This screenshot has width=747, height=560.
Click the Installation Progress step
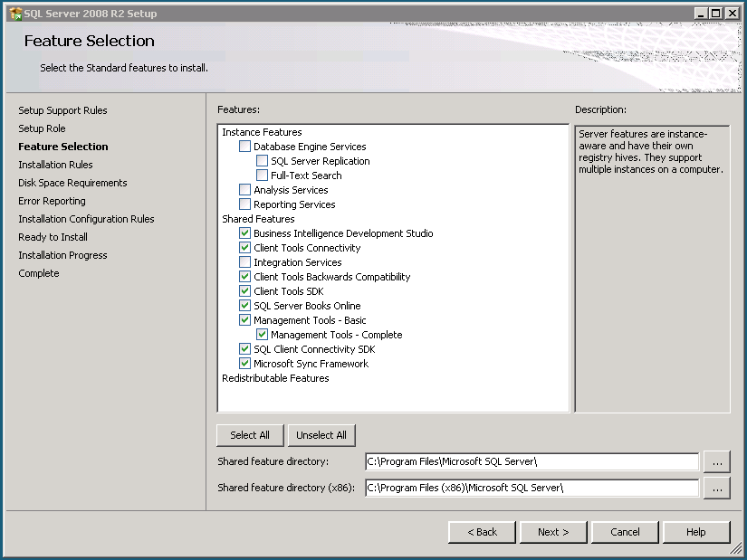62,255
